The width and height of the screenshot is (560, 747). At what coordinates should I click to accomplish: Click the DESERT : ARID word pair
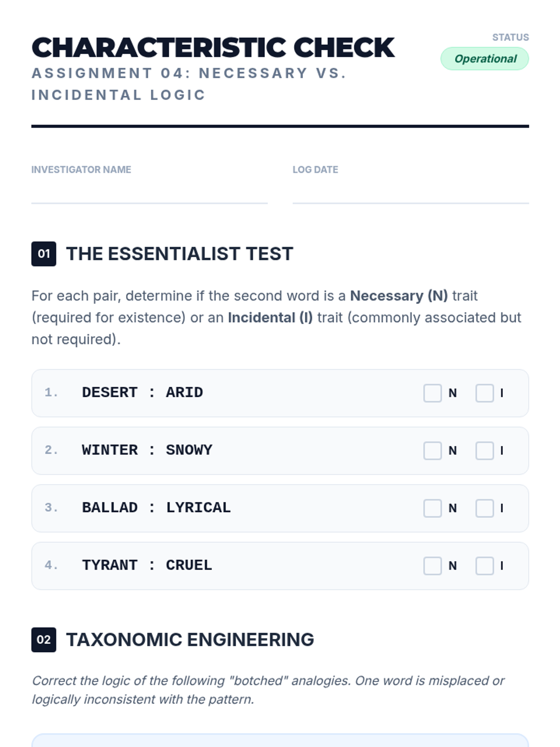142,393
